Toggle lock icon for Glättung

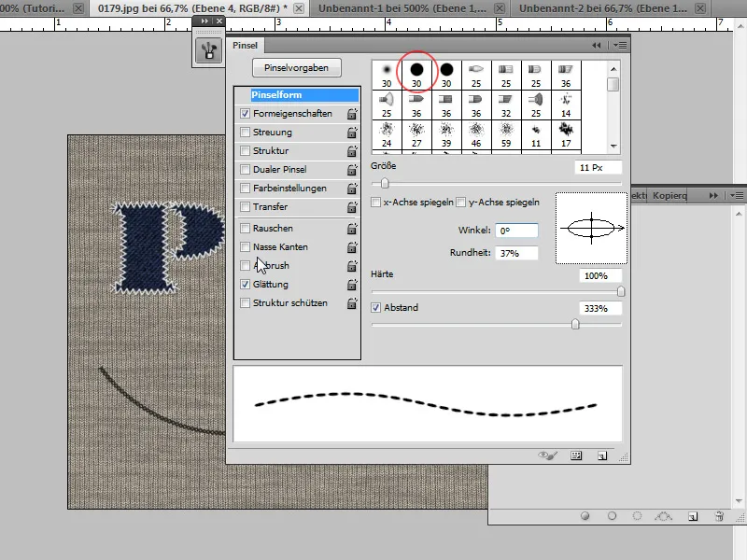point(352,285)
